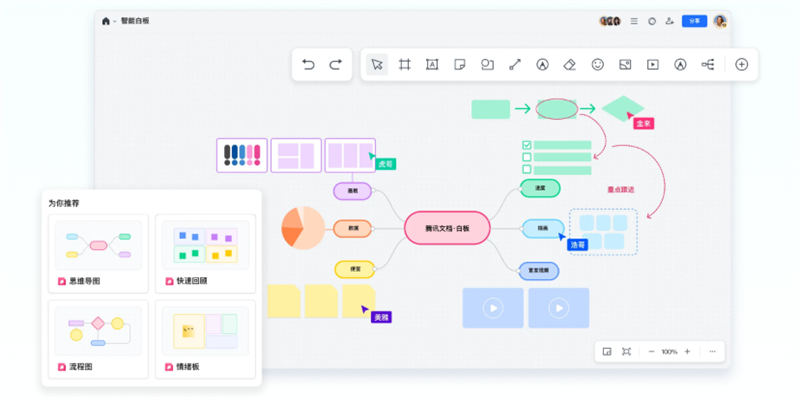Uncheck the ticked green checklist box
This screenshot has width=800, height=400.
point(527,145)
